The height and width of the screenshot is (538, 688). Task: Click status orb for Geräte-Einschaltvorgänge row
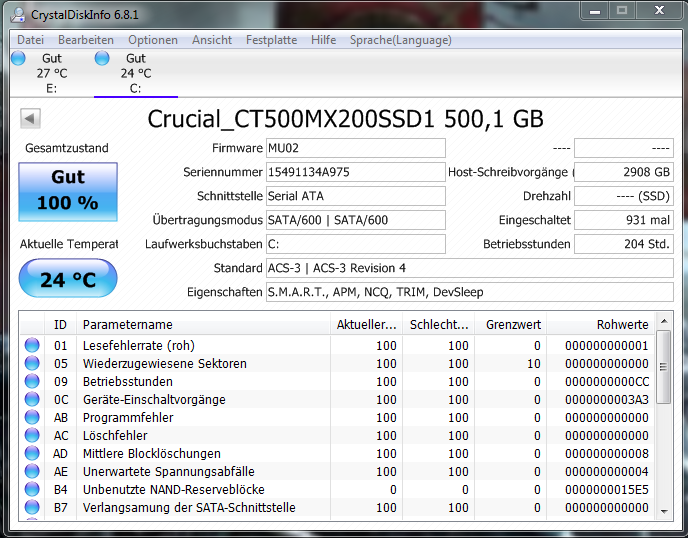(32, 399)
